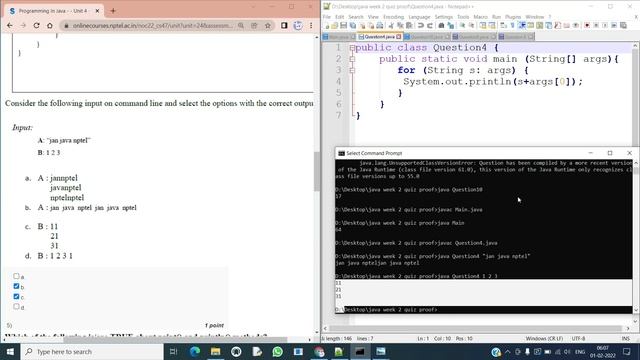Bookmark page with the star icon

click(268, 25)
